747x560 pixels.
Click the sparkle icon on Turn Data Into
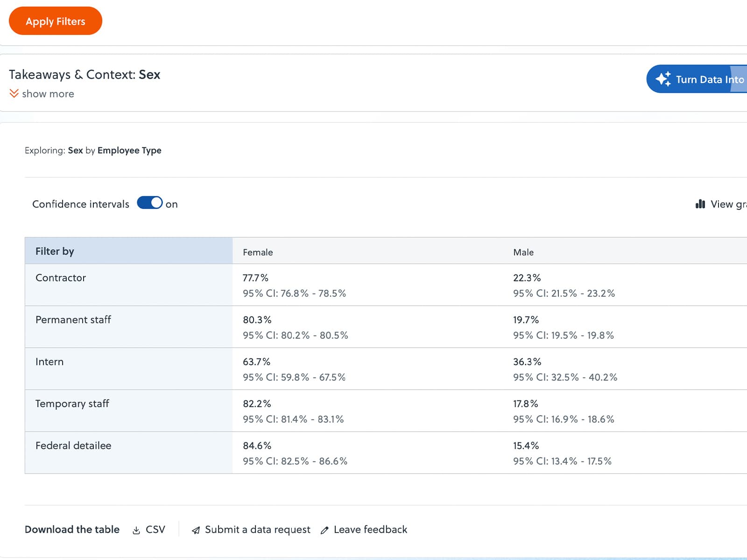tap(663, 79)
